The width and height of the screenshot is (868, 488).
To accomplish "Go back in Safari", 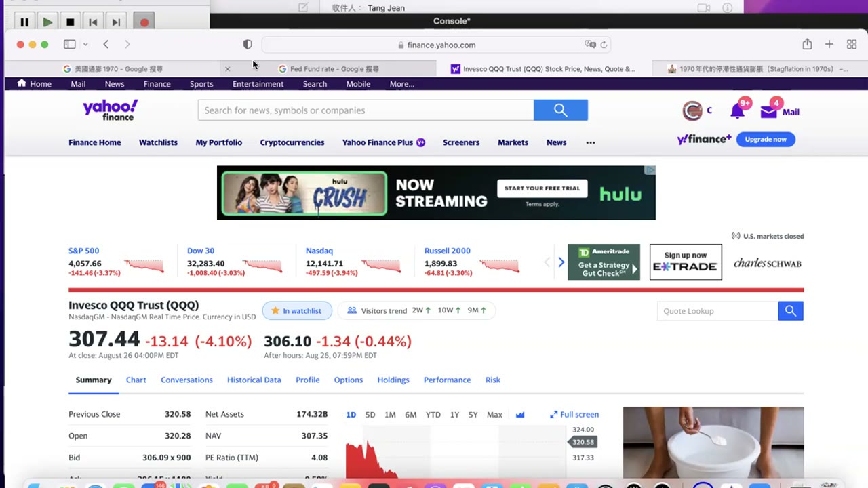I will coord(106,45).
